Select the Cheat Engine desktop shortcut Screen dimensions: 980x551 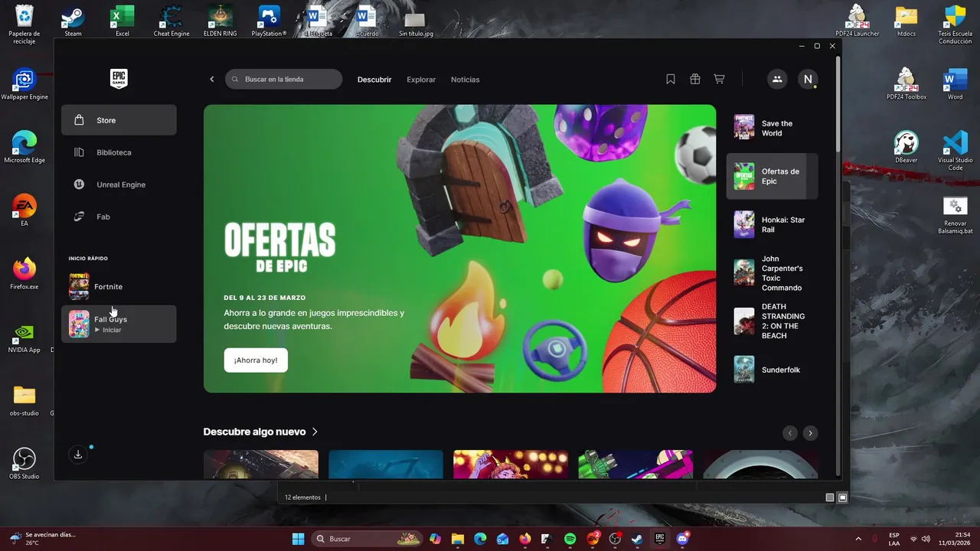pos(171,21)
